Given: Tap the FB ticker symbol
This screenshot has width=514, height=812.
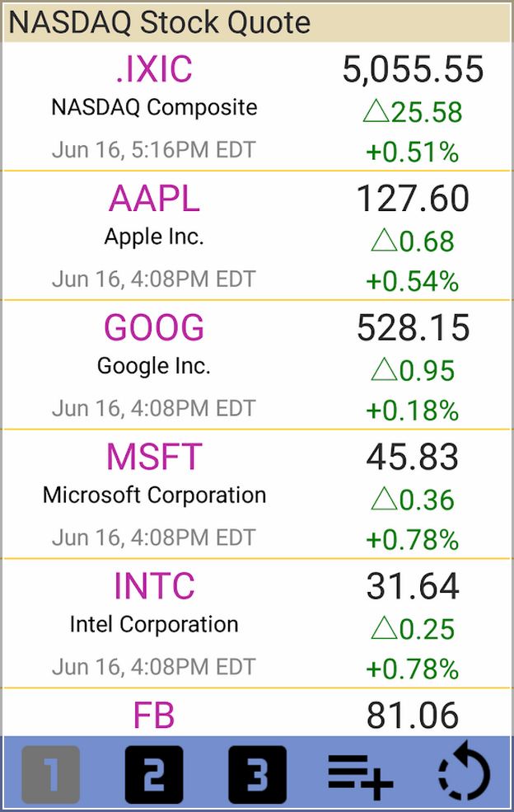Looking at the screenshot, I should [x=154, y=716].
